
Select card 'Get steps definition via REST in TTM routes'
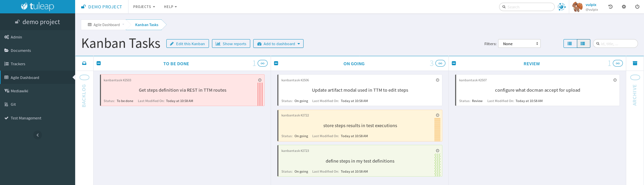click(x=182, y=90)
